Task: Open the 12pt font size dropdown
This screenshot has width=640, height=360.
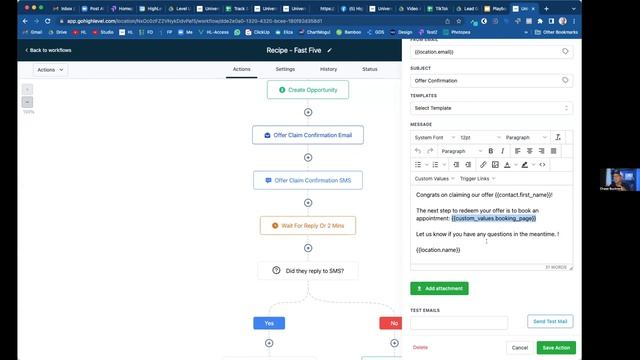Action: 480,138
